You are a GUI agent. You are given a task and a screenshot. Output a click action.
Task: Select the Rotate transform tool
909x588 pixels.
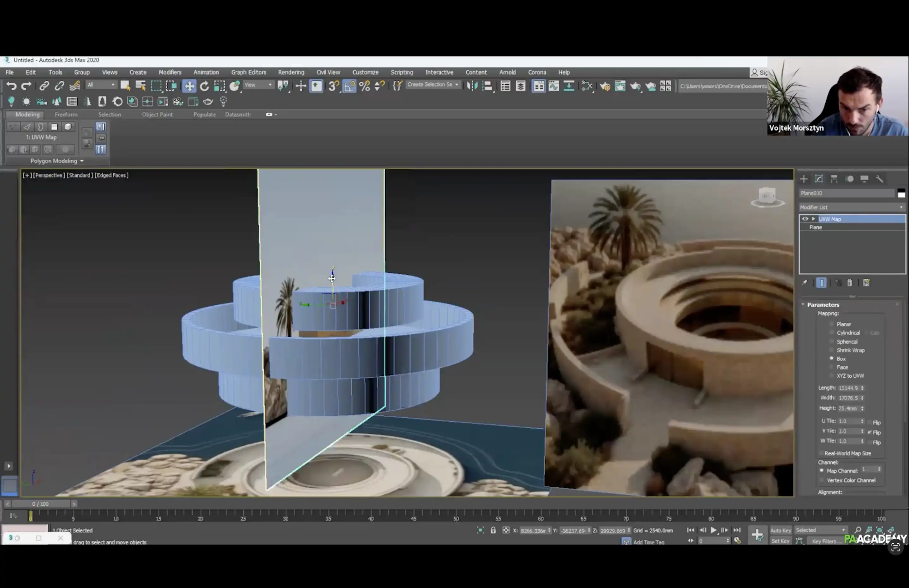coord(204,86)
